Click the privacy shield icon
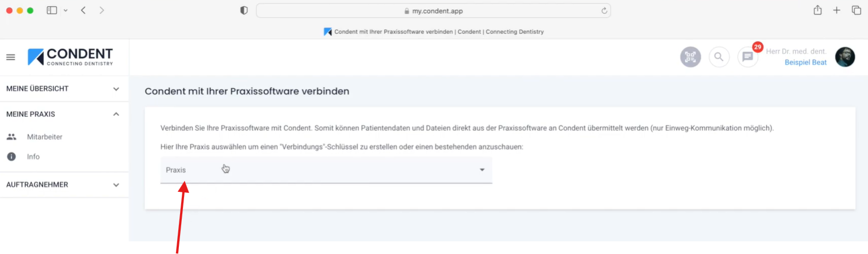 244,10
